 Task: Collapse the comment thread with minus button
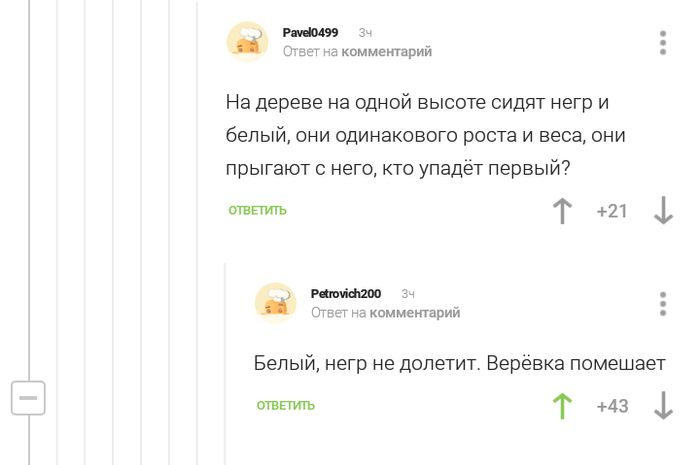coord(28,398)
